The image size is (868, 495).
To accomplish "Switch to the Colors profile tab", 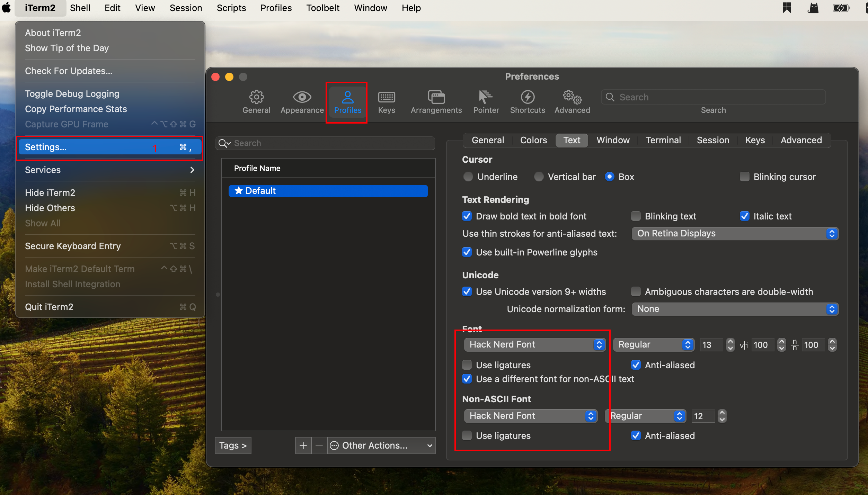I will [533, 140].
